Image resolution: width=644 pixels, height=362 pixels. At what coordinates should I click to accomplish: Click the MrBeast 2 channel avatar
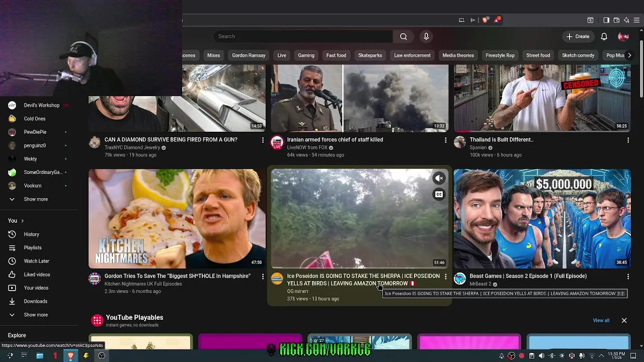point(460,279)
